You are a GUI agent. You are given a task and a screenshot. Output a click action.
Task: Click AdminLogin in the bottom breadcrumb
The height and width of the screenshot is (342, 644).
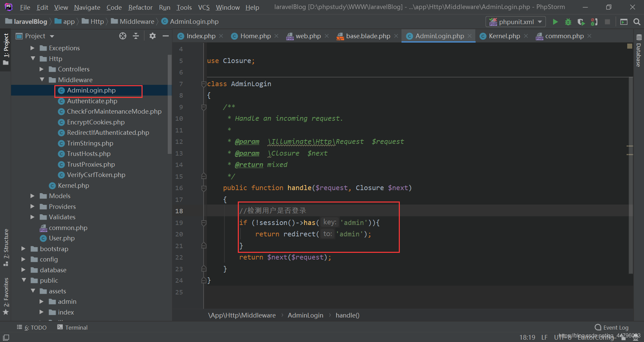[x=306, y=315]
